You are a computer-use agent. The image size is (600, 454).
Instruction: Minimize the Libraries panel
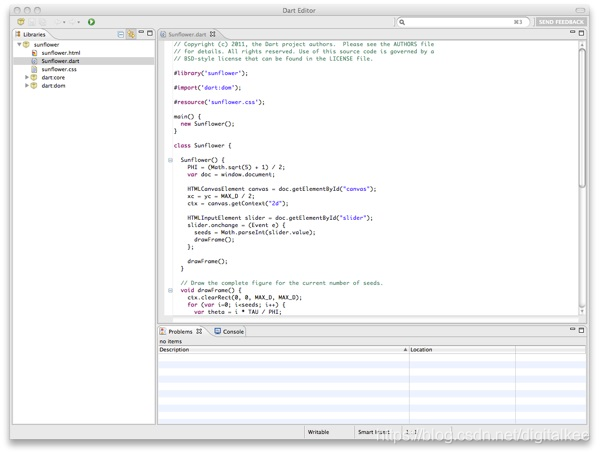[141, 32]
